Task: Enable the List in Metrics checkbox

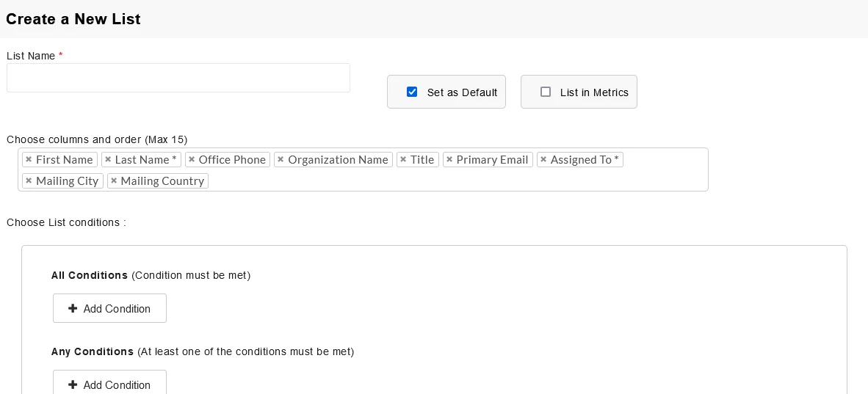Action: click(546, 92)
